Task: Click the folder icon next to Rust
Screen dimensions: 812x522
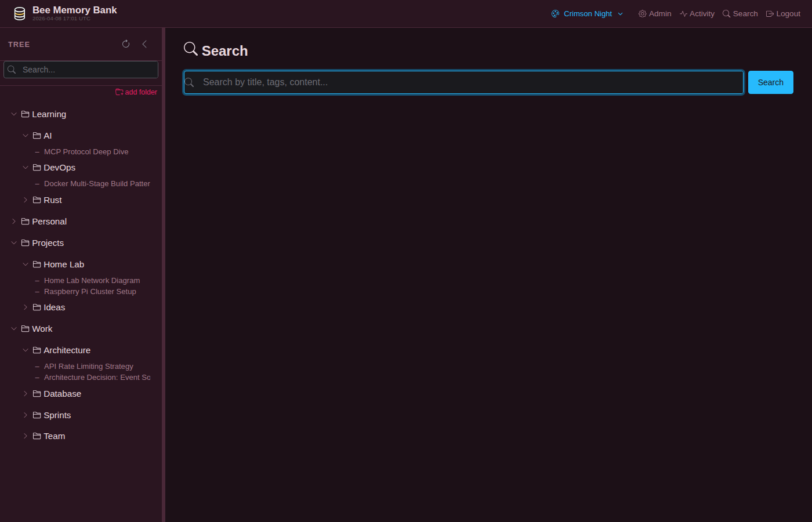Action: click(x=37, y=200)
